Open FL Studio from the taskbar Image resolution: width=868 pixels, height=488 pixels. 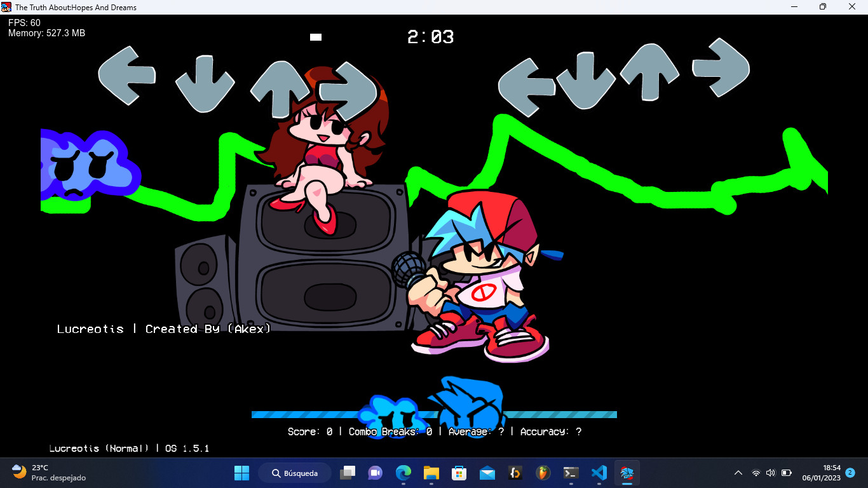542,473
